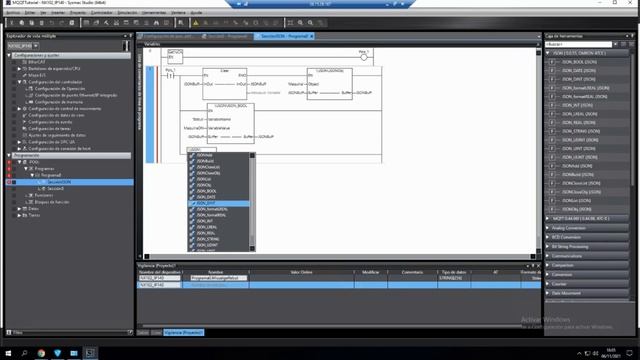
Task: Expand Bastidores de expansión/CPU node
Action: click(19, 69)
